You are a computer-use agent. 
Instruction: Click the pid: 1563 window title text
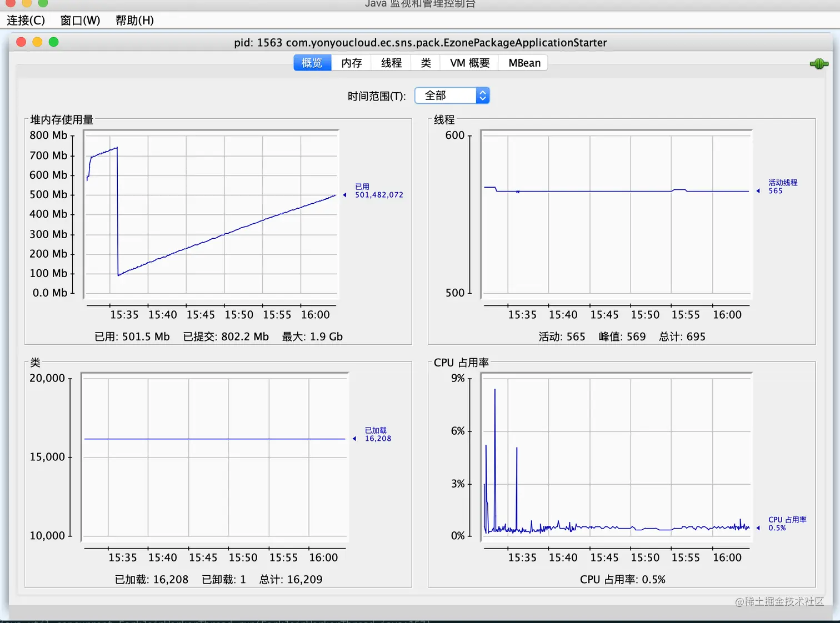point(421,43)
